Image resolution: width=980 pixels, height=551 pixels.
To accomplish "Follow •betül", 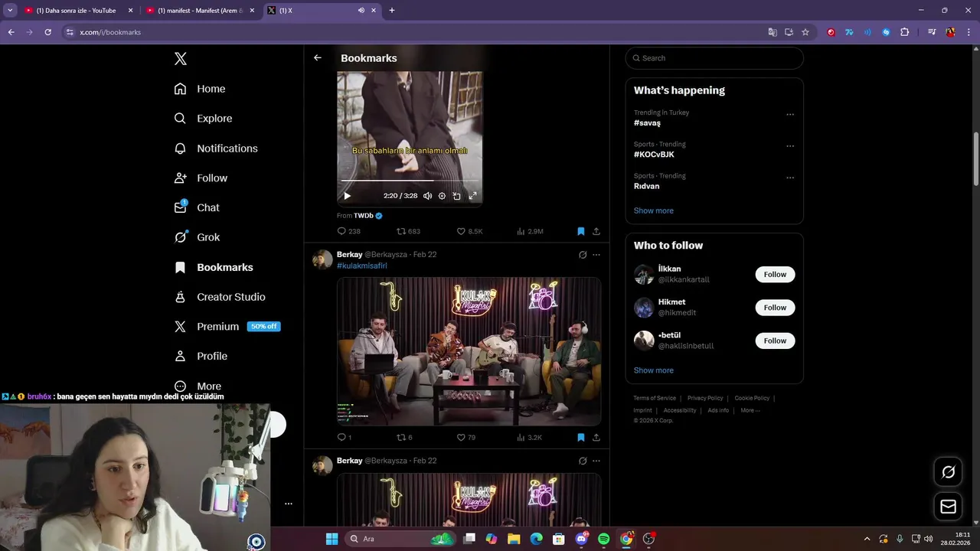I will (x=775, y=341).
